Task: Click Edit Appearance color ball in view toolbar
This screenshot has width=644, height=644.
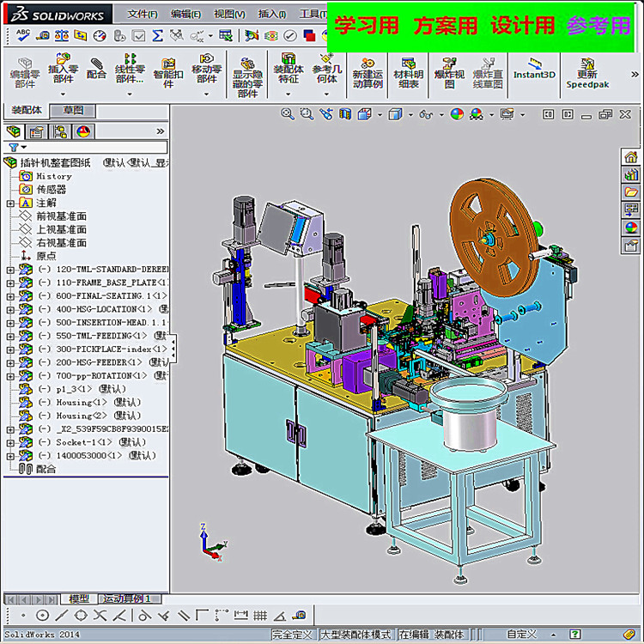Action: pyautogui.click(x=457, y=113)
